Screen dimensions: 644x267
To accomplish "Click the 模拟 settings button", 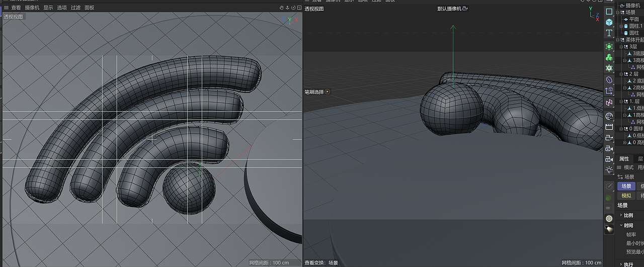I will (626, 196).
